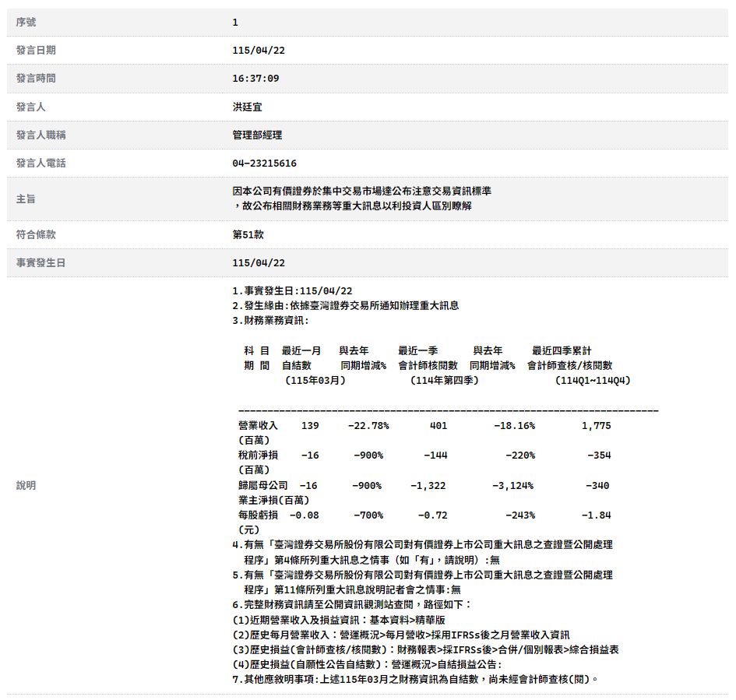The image size is (736, 700).
Task: Click the 稅前淨損 quarterly value -144
Action: 435,456
